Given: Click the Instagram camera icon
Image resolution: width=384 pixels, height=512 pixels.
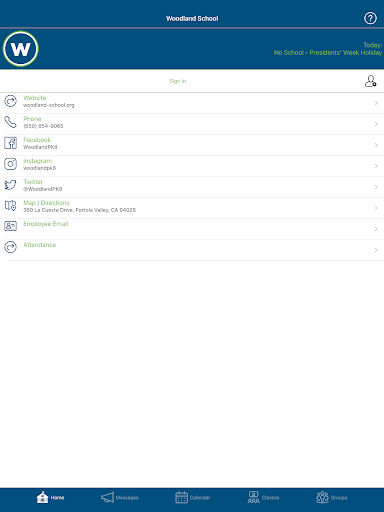Looking at the screenshot, I should click(10, 164).
